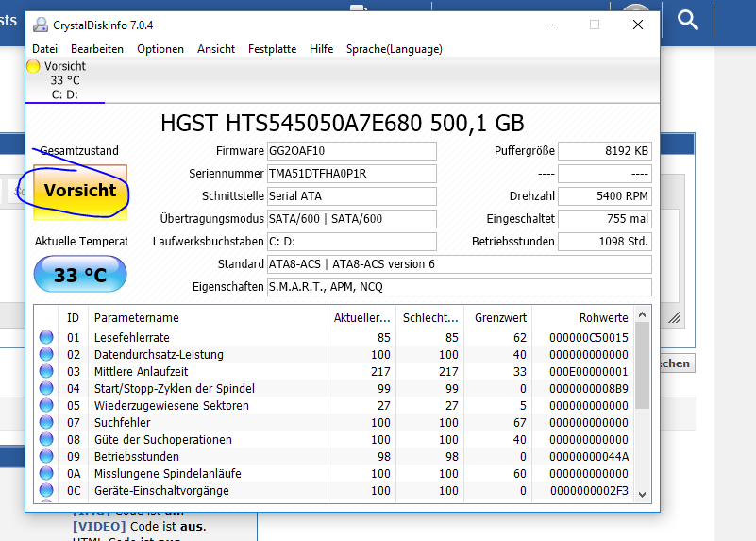Viewport: 756px width, 541px height.
Task: Click the SMART list scrollbar thumb
Action: [x=642, y=365]
